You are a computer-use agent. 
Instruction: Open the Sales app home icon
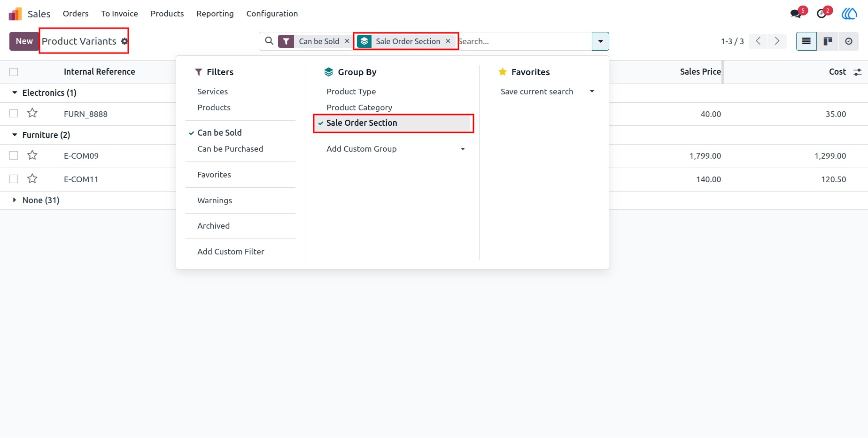pos(15,14)
